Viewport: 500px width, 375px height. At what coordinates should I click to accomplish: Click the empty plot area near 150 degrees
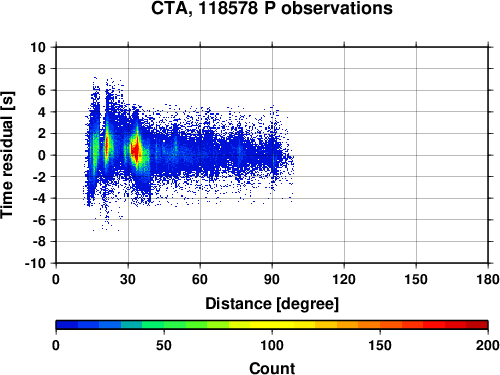416,155
